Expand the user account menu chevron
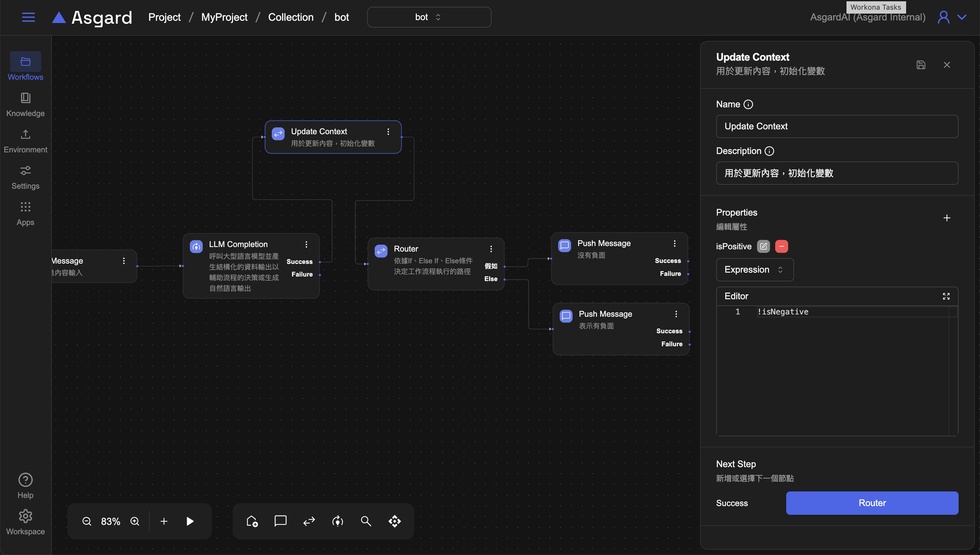The image size is (980, 555). (962, 17)
